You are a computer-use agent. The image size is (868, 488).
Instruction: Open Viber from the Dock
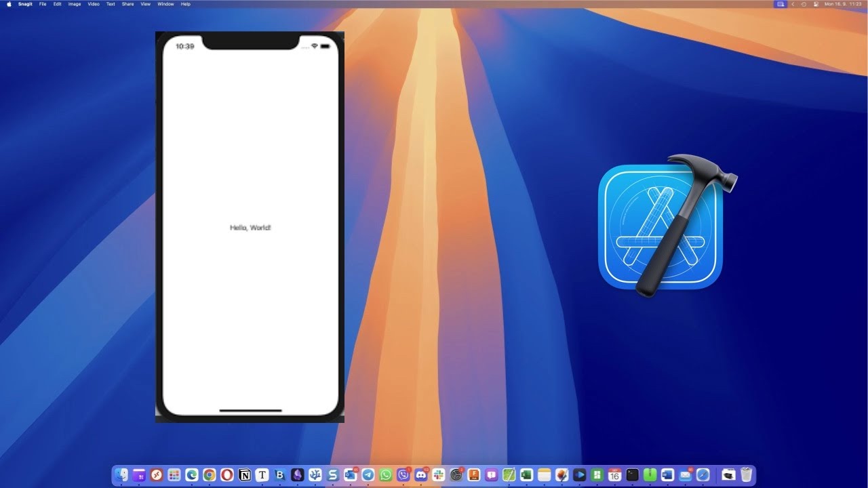[x=403, y=475]
